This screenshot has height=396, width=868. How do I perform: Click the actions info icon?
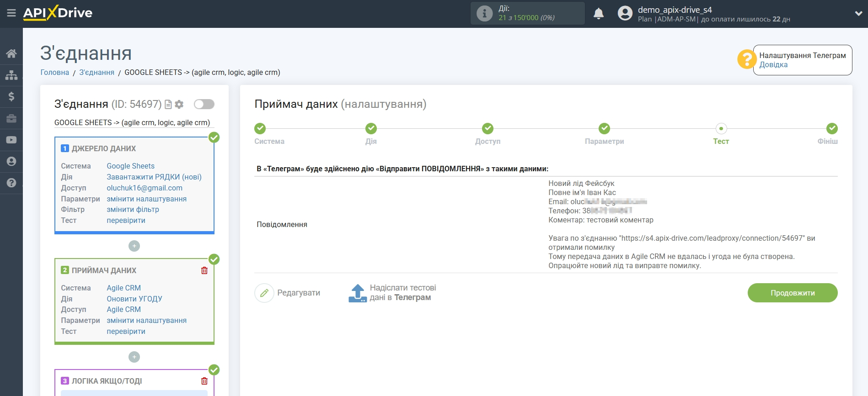(484, 13)
